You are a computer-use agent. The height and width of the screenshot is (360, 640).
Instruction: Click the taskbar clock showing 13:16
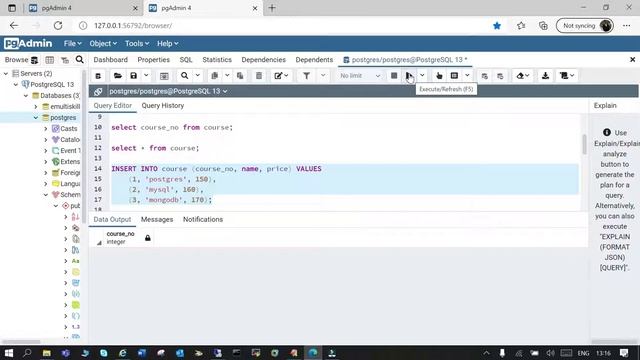603,353
